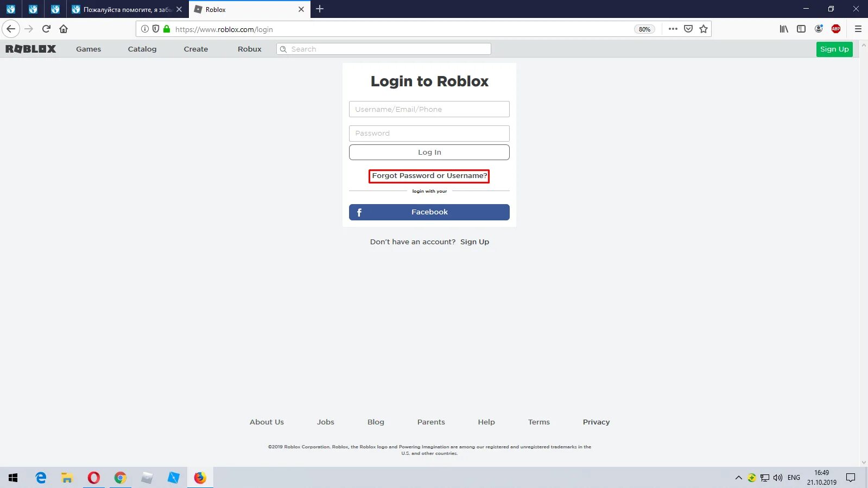Open the volume control tray icon
868x488 pixels.
point(778,478)
